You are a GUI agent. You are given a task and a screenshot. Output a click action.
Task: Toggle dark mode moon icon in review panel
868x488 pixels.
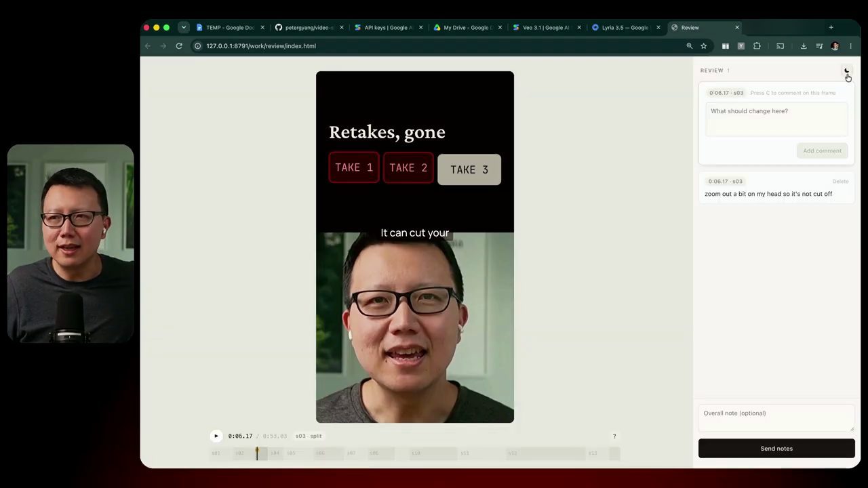(846, 70)
